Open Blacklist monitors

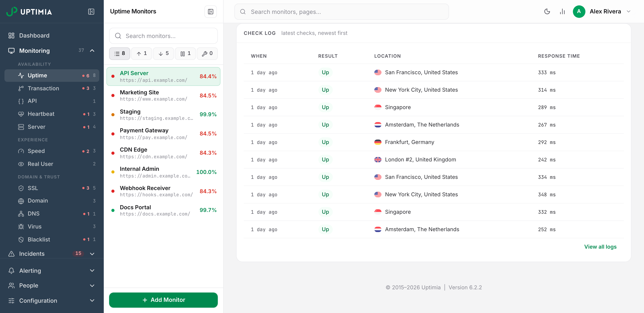(52, 239)
